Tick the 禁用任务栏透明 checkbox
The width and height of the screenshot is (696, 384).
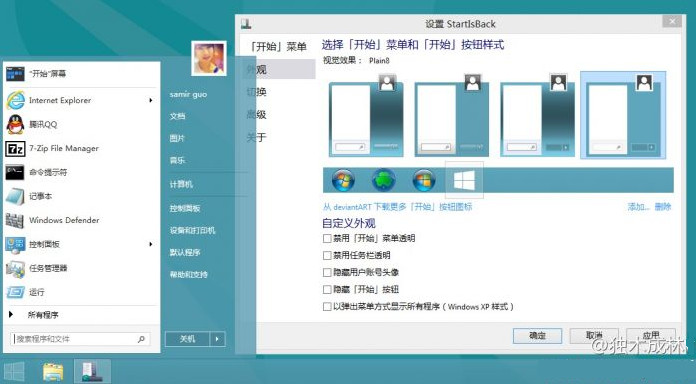pos(327,255)
